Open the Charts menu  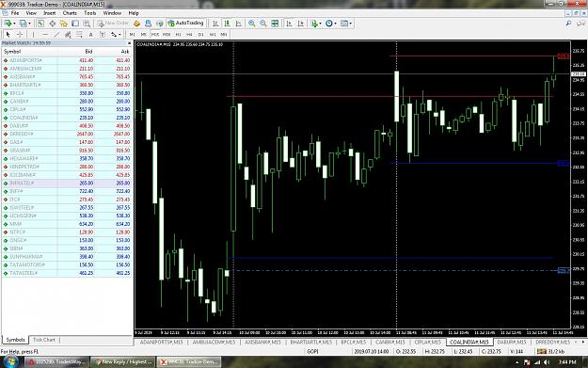tap(70, 13)
